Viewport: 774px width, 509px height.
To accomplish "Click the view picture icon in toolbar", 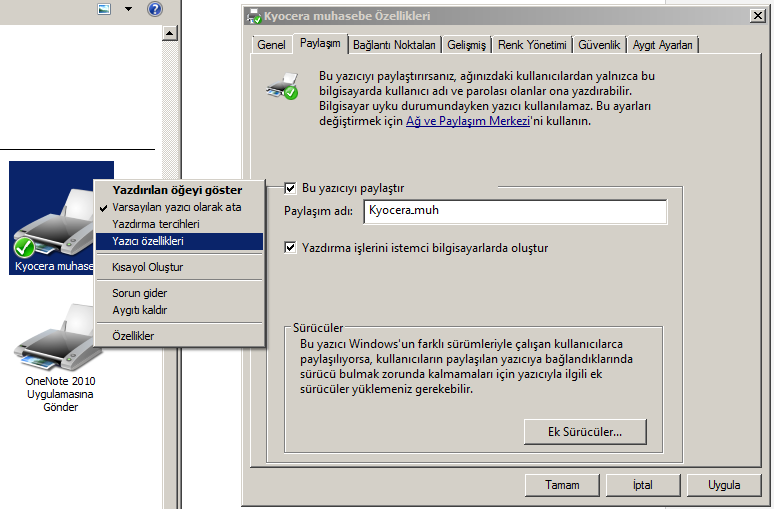I will click(x=104, y=9).
